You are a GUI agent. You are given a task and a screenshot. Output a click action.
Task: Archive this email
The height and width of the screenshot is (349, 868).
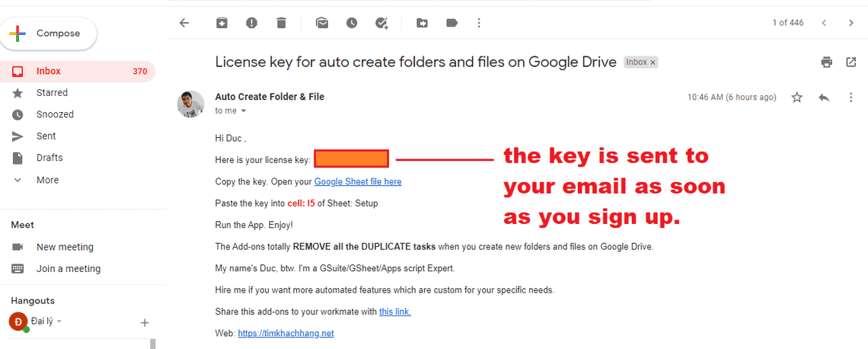point(222,23)
